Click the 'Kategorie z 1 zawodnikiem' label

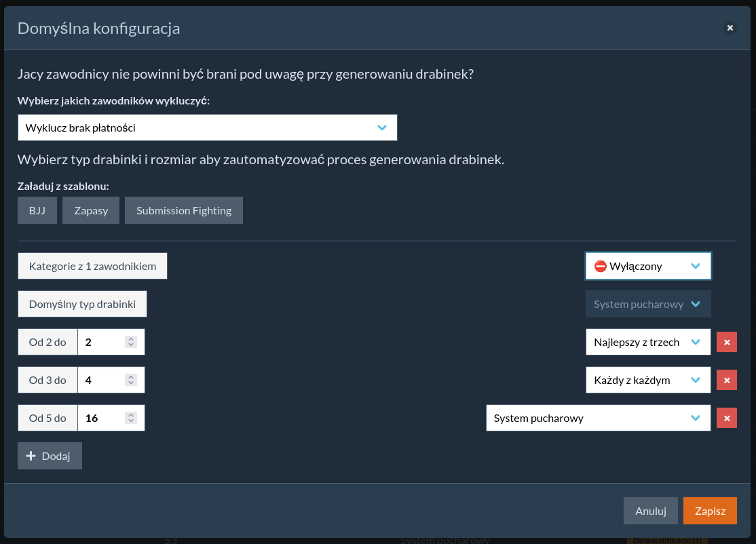92,267
